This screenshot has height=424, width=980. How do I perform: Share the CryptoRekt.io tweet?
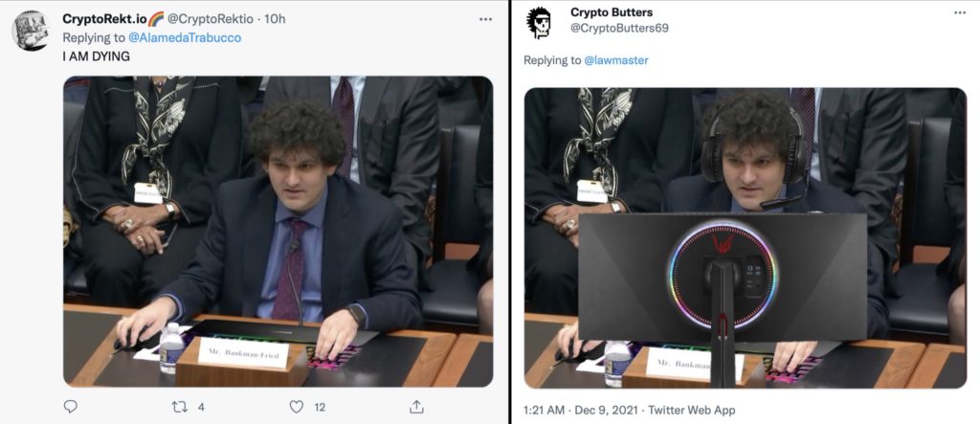tap(416, 407)
